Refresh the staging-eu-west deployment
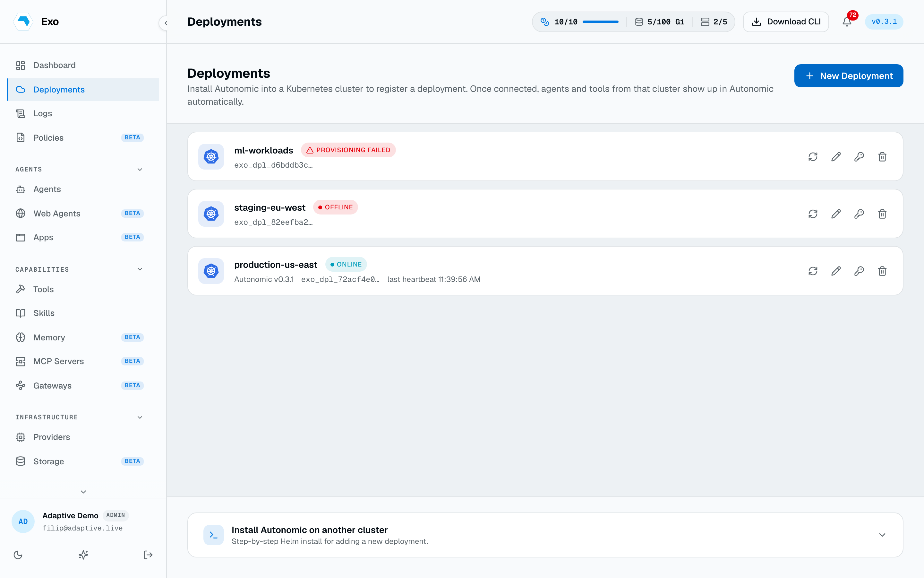Screen dimensions: 924x578 pyautogui.click(x=813, y=214)
